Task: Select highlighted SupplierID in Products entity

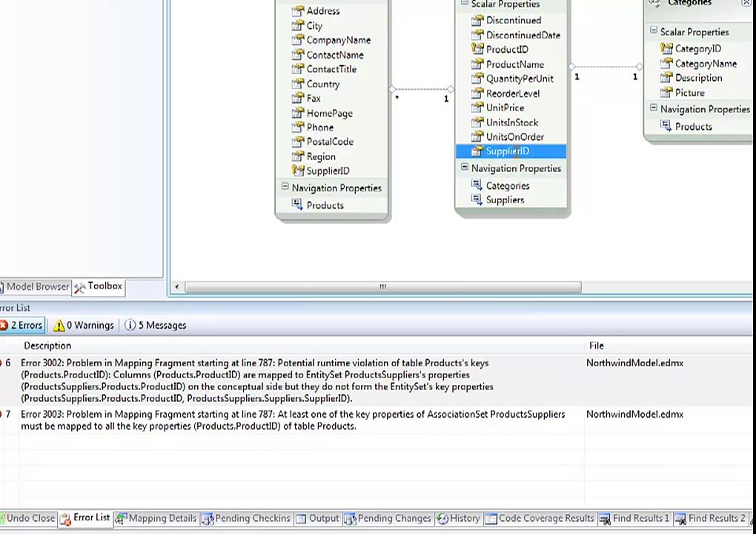Action: click(511, 151)
